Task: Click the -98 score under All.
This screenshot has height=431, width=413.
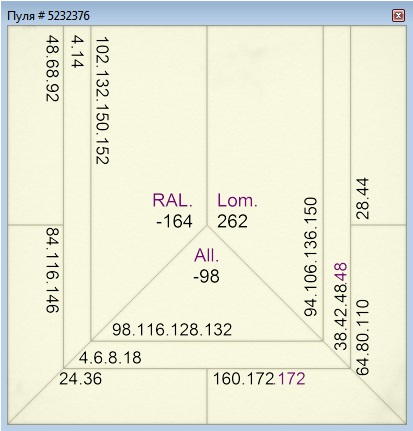Action: tap(207, 276)
